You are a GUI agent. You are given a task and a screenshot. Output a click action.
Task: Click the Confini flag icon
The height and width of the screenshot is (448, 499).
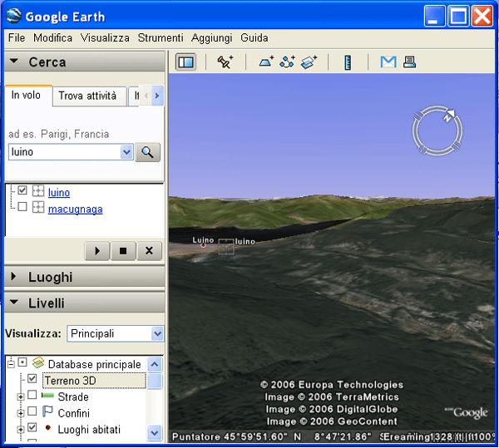47,411
